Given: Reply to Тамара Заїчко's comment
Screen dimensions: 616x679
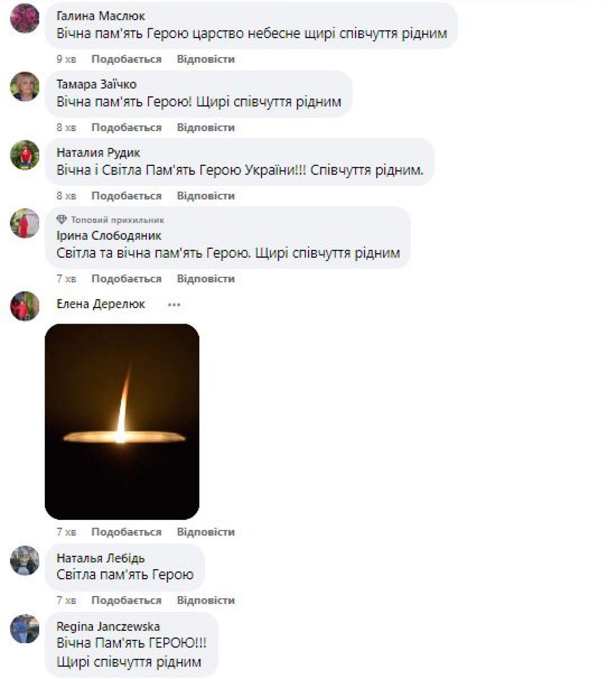Looking at the screenshot, I should click(x=206, y=128).
